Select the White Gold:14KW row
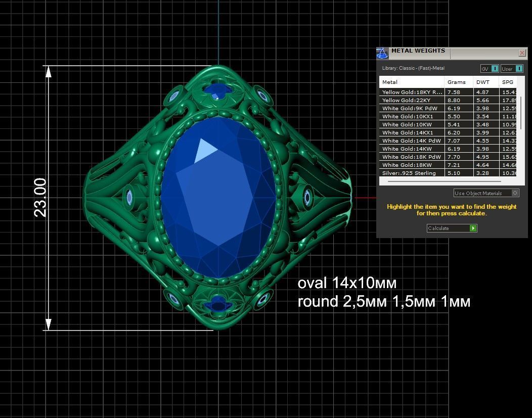 pyautogui.click(x=448, y=149)
